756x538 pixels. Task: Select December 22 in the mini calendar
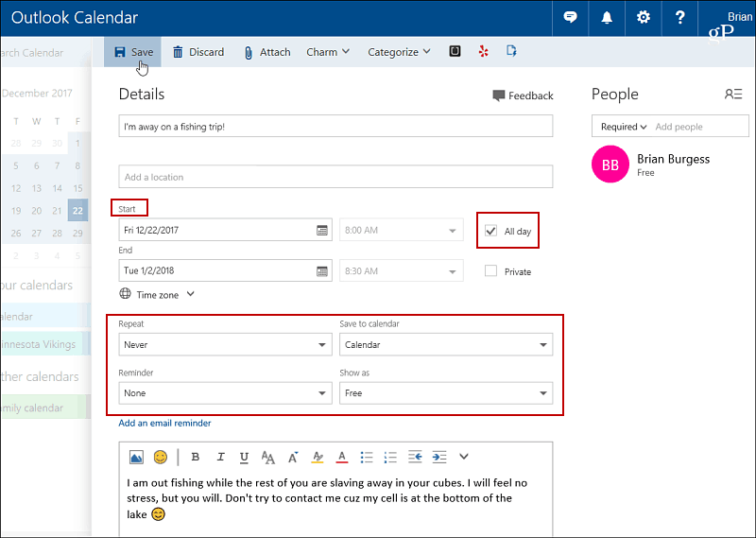77,210
